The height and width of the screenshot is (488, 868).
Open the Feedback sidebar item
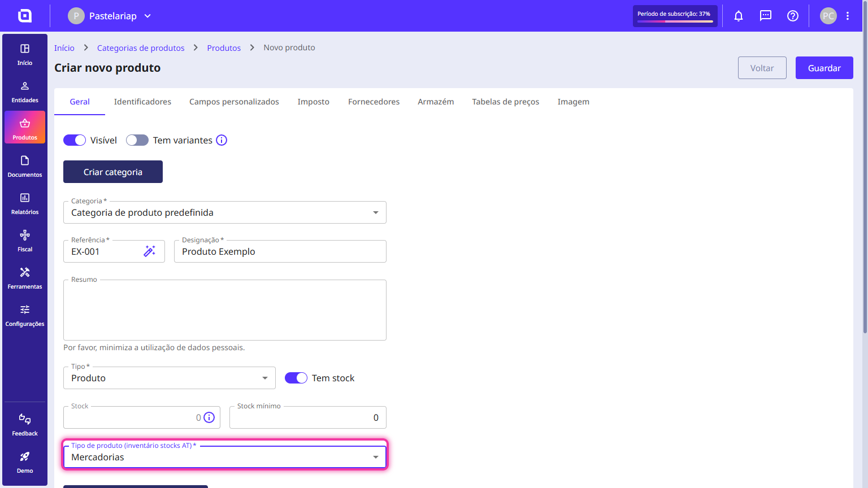pyautogui.click(x=25, y=425)
